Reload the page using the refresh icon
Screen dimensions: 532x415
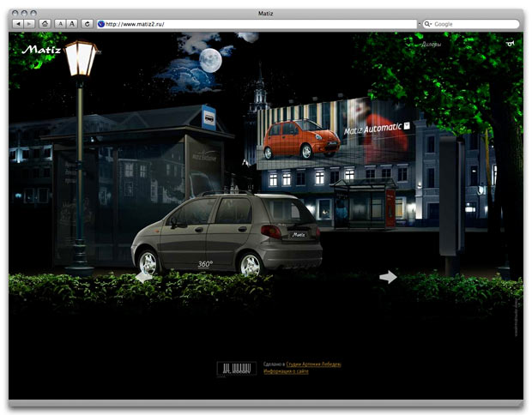pos(87,24)
